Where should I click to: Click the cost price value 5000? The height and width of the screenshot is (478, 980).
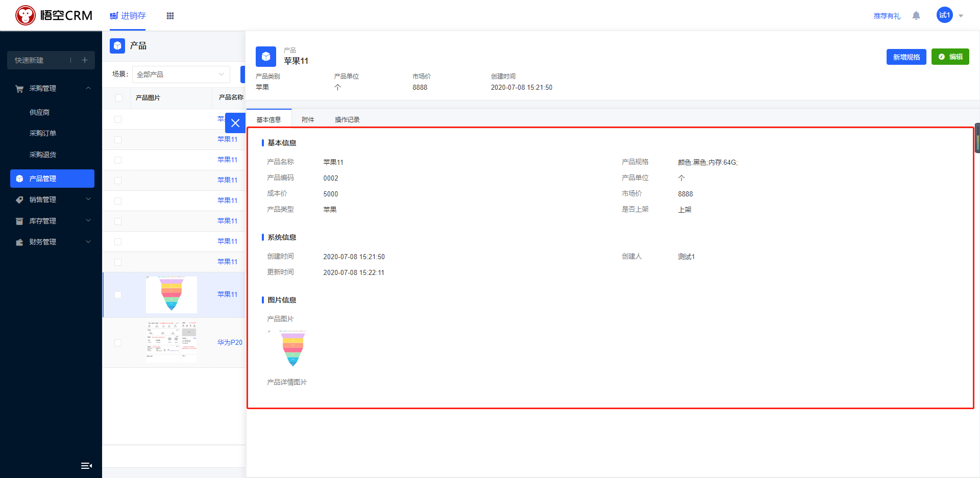(x=331, y=194)
